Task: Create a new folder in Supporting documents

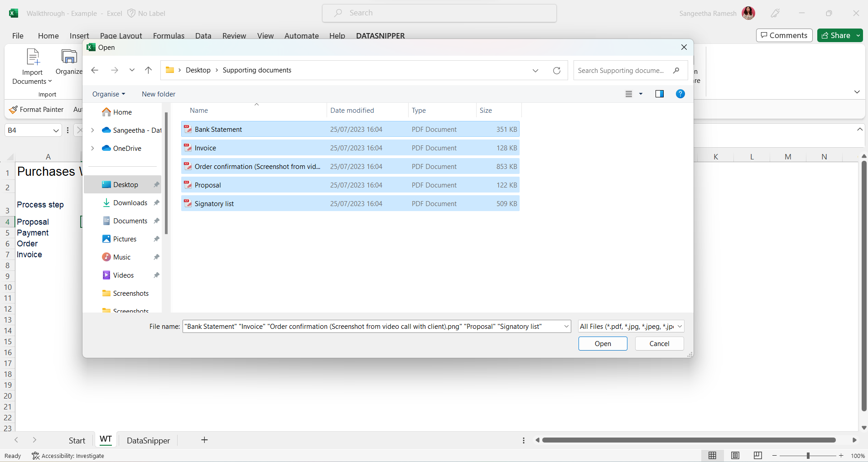Action: (x=158, y=94)
